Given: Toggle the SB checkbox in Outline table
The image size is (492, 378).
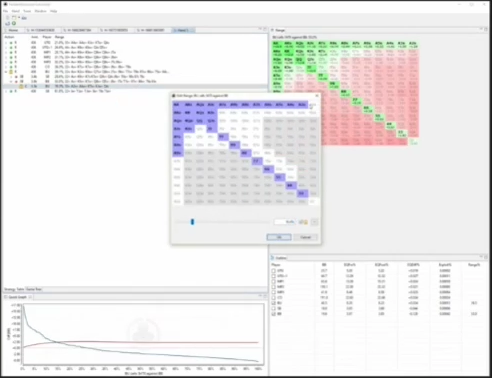Looking at the screenshot, I should click(274, 308).
